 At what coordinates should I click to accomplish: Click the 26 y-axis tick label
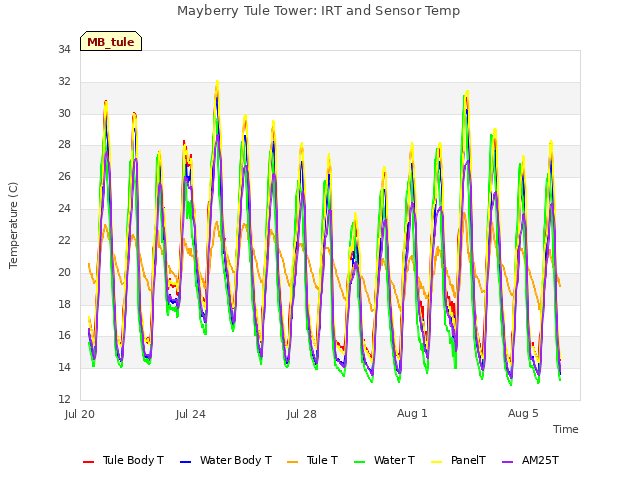64,177
